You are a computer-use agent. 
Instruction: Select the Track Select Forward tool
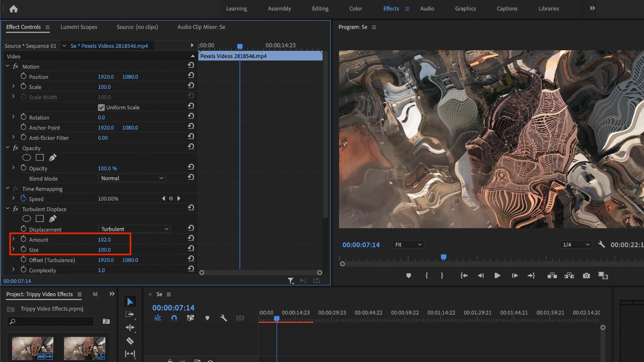[130, 314]
